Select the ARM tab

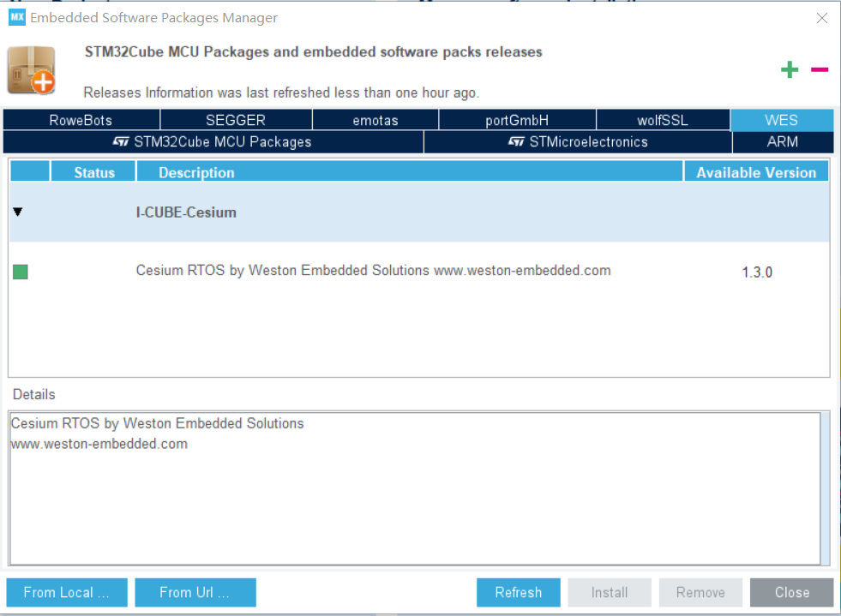[783, 142]
